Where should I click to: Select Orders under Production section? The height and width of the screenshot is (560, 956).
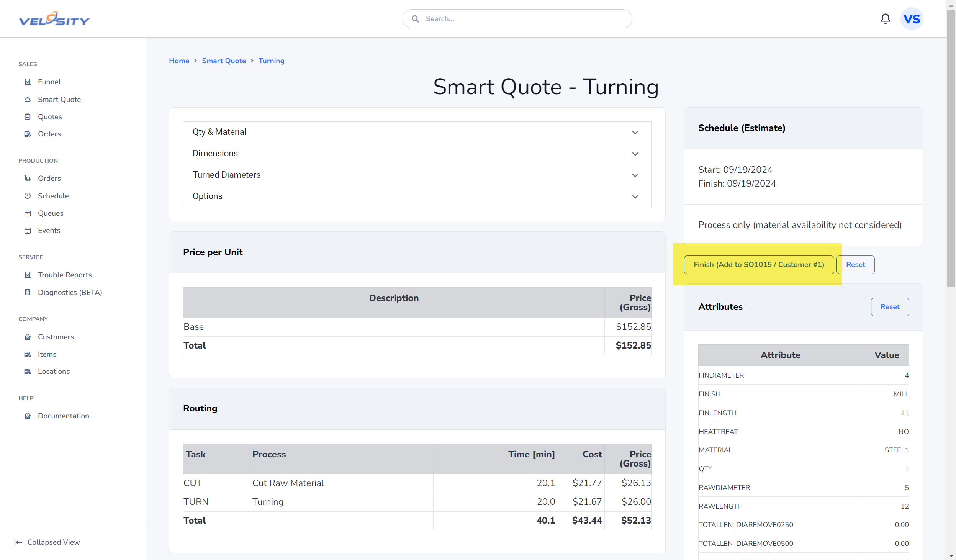click(x=49, y=178)
